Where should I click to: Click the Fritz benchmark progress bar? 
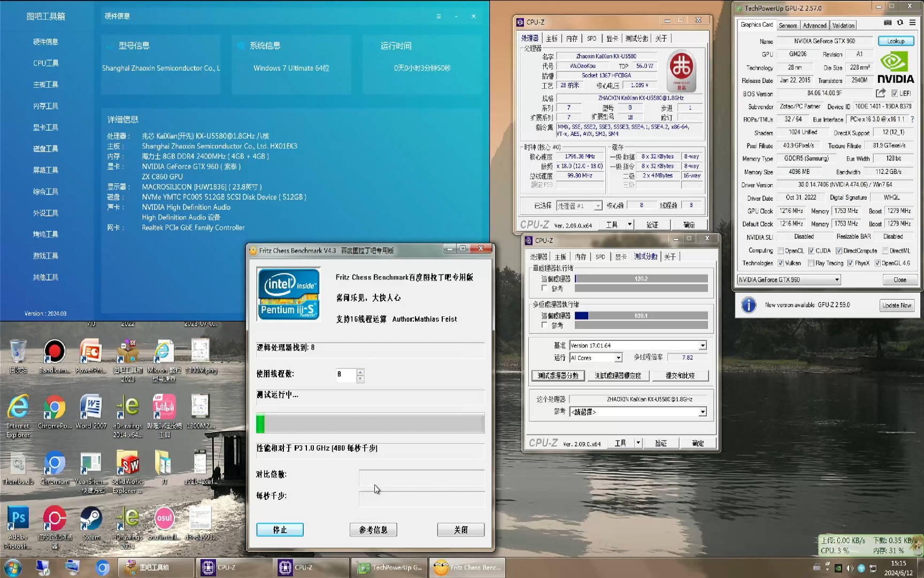[x=370, y=423]
